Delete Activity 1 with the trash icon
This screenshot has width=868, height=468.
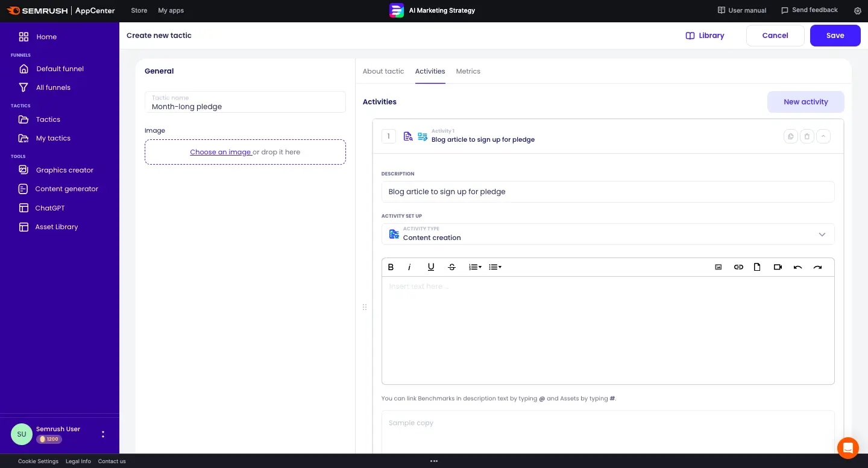pos(807,136)
